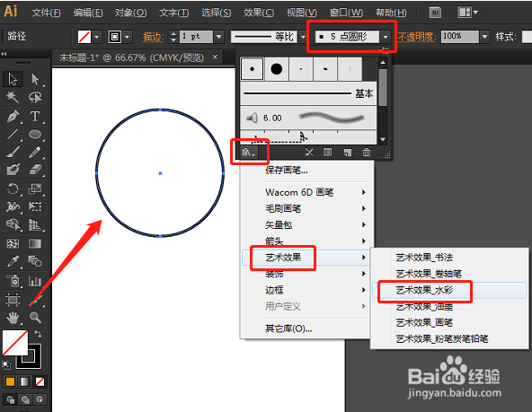Select the Perspective Grid tool
Viewport: 532px width, 412px height.
pyautogui.click(x=35, y=224)
